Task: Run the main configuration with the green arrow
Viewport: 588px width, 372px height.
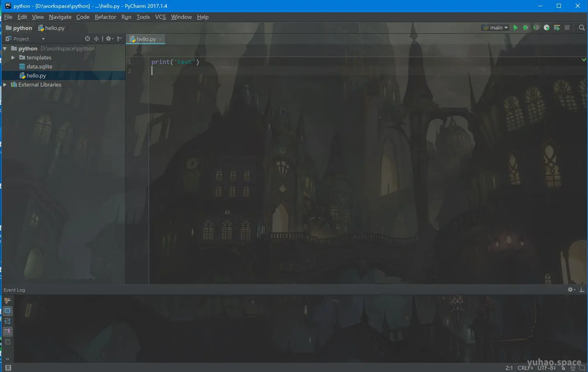Action: click(x=515, y=27)
